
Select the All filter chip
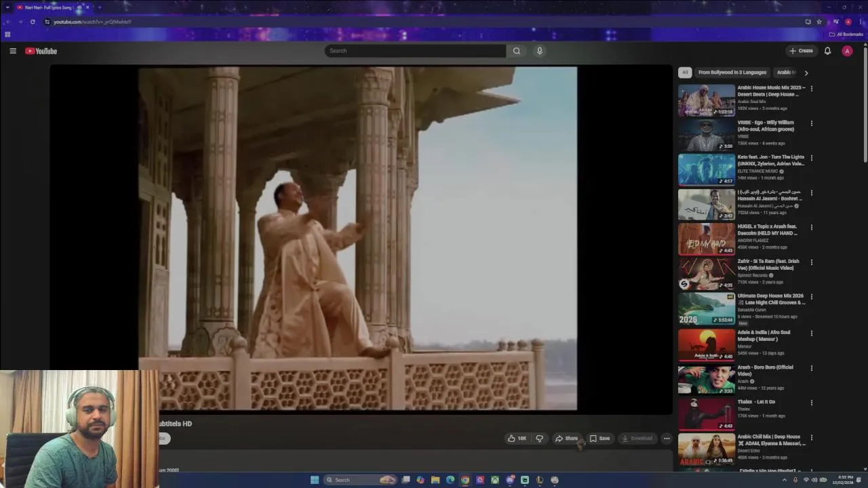(685, 73)
